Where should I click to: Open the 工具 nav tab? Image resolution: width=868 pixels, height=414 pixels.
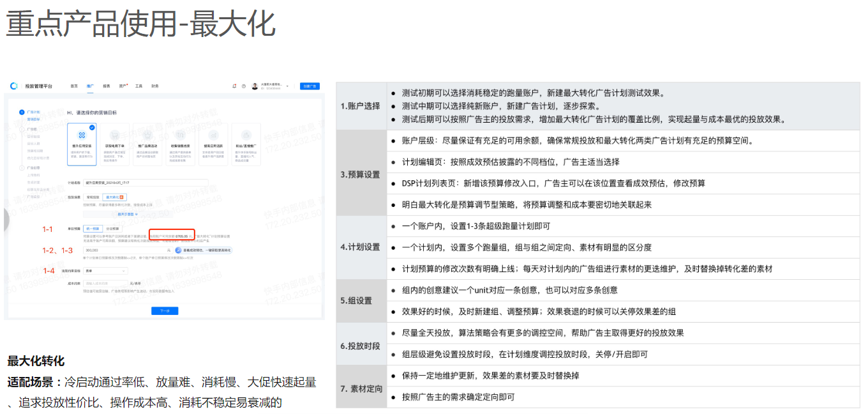[x=139, y=86]
